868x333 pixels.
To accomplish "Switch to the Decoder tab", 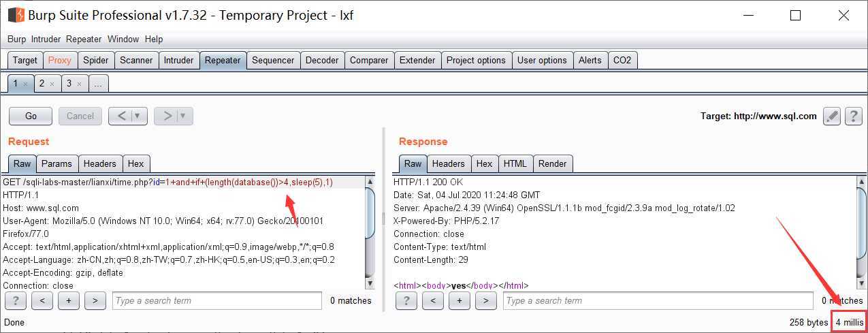I will click(x=322, y=60).
